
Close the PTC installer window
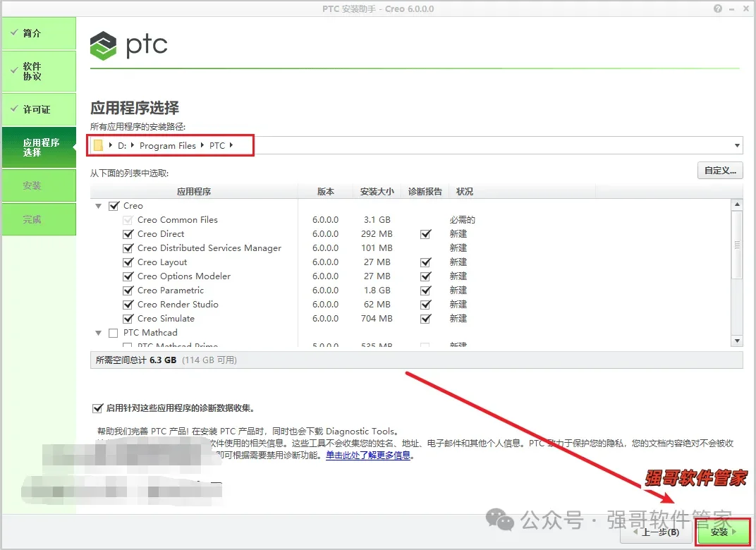click(746, 8)
